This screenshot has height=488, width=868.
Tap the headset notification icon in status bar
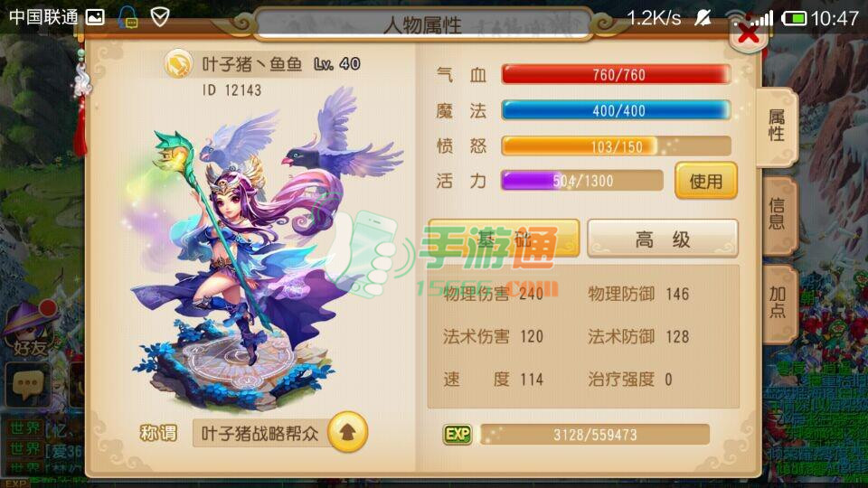127,18
